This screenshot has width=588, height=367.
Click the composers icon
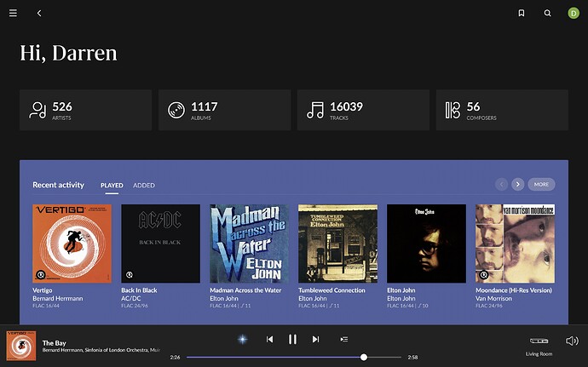click(453, 110)
